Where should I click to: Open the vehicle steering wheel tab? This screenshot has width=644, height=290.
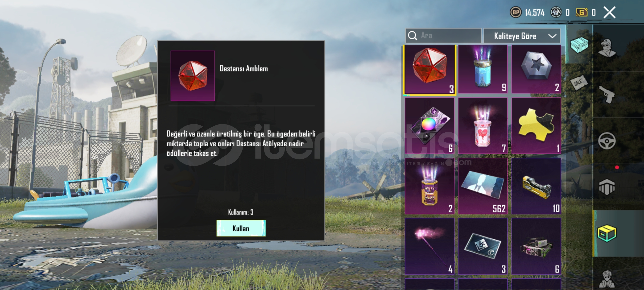(x=607, y=141)
